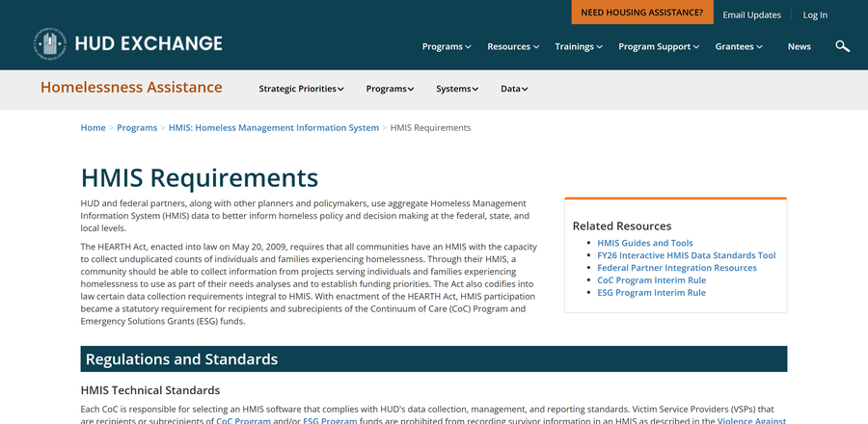The height and width of the screenshot is (424, 868).
Task: Click the Related Resources heading
Action: coord(622,225)
